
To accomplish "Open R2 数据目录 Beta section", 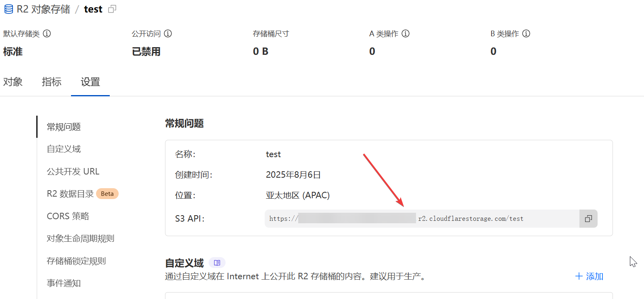I will [x=70, y=194].
